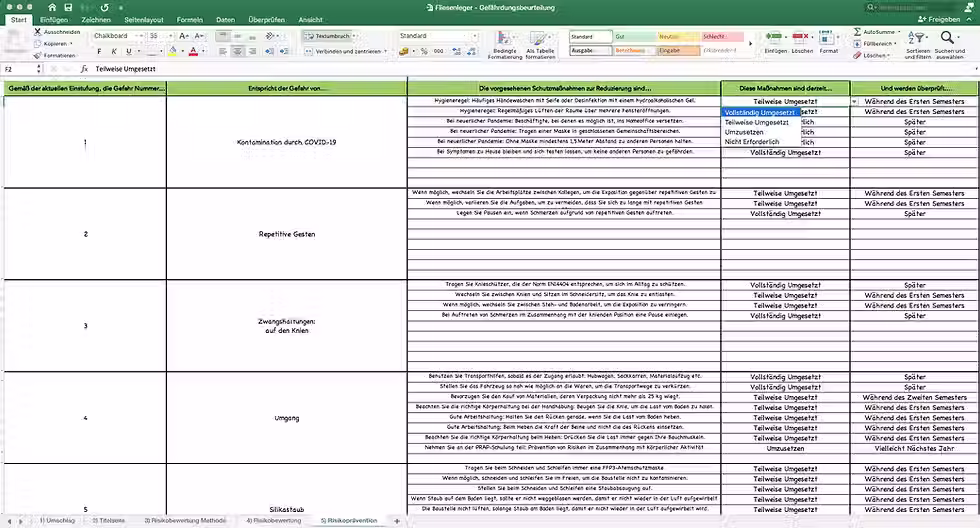The image size is (980, 528).
Task: Open the Standard number format dropdown
Action: tap(474, 36)
